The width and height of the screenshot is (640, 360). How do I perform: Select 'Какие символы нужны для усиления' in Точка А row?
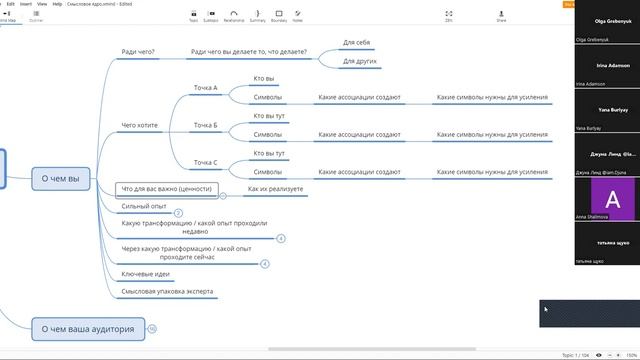coord(492,97)
